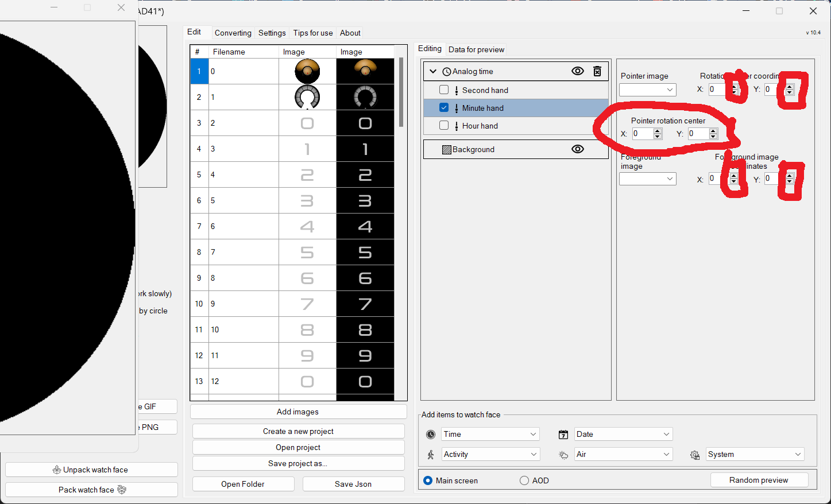The height and width of the screenshot is (504, 831).
Task: Click the Add images button
Action: (x=297, y=412)
